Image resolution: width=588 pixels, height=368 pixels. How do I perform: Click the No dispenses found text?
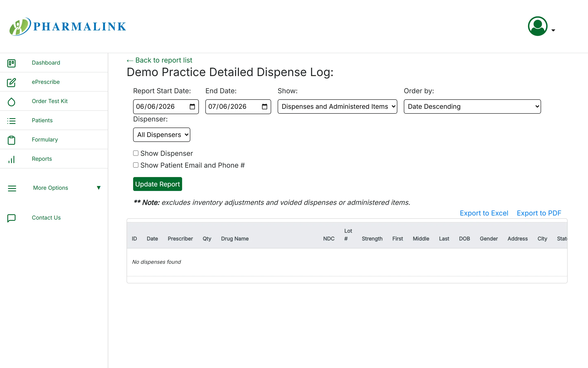point(156,262)
